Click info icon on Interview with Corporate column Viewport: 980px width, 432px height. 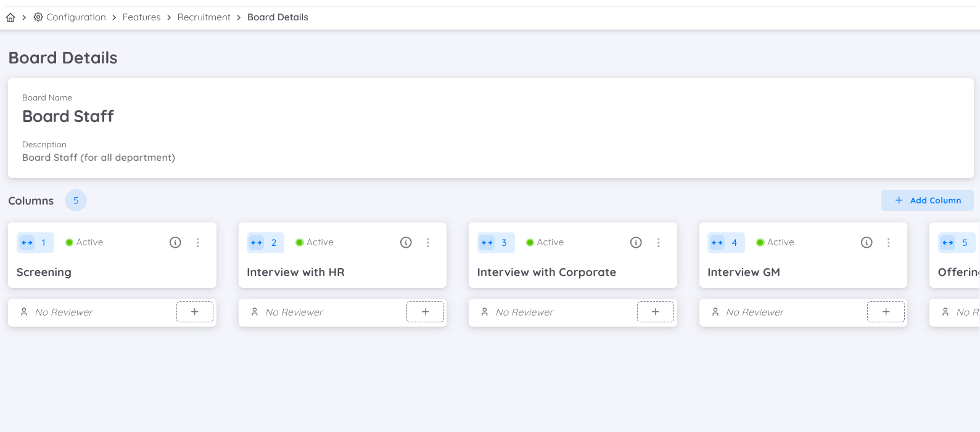[x=636, y=242]
